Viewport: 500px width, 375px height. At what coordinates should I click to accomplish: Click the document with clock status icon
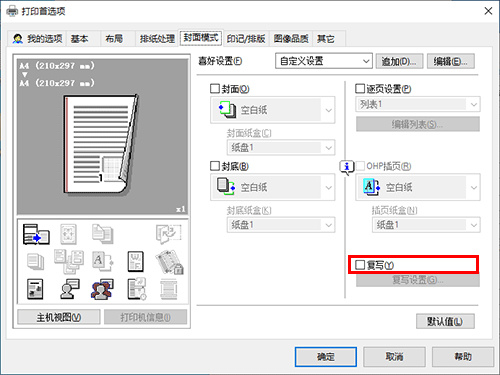(x=137, y=289)
